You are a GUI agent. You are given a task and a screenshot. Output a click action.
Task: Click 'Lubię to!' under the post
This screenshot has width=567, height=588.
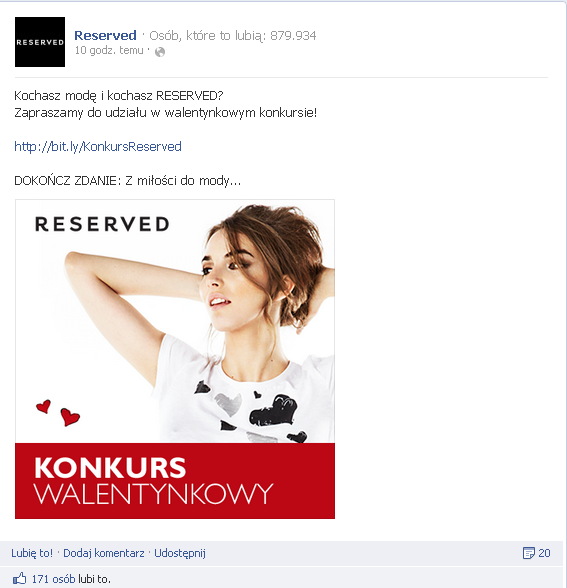point(32,553)
